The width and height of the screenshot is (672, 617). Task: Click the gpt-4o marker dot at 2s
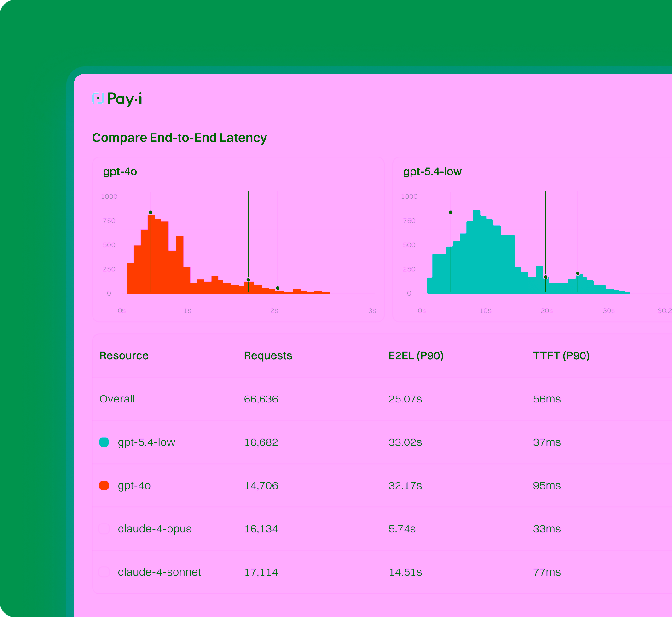[x=278, y=288]
